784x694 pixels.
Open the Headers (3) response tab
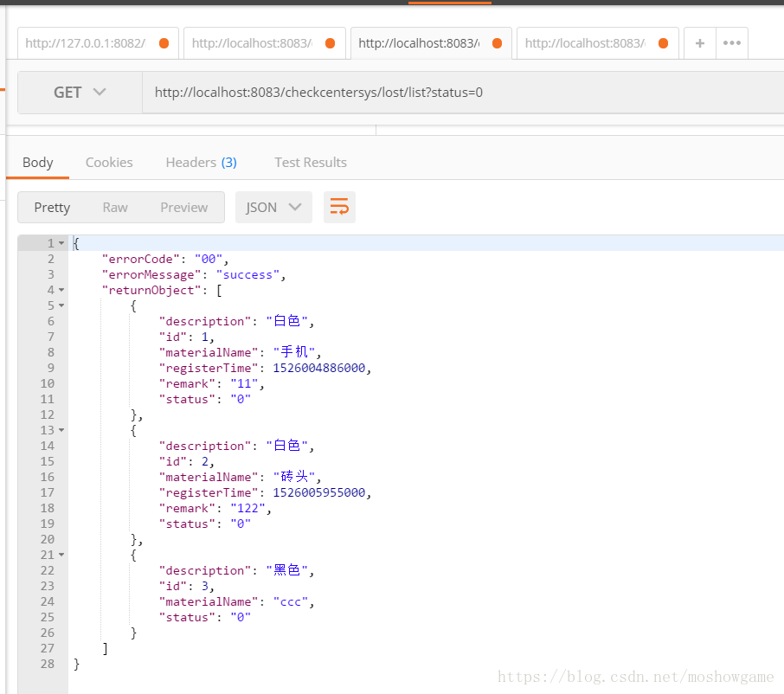pyautogui.click(x=201, y=163)
